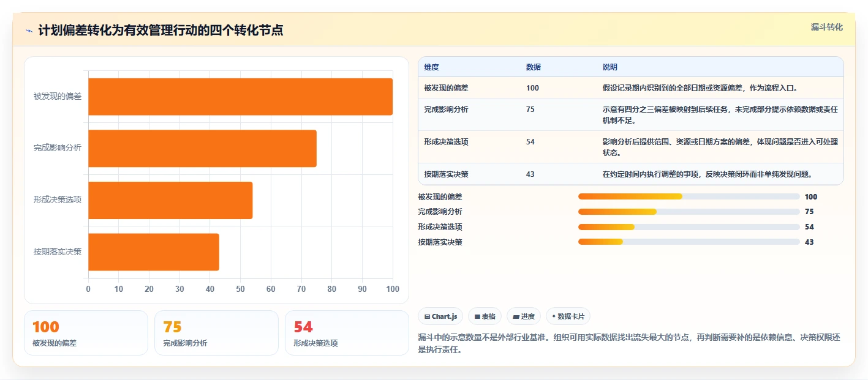Click the table value 54 in 数据 column

point(530,142)
